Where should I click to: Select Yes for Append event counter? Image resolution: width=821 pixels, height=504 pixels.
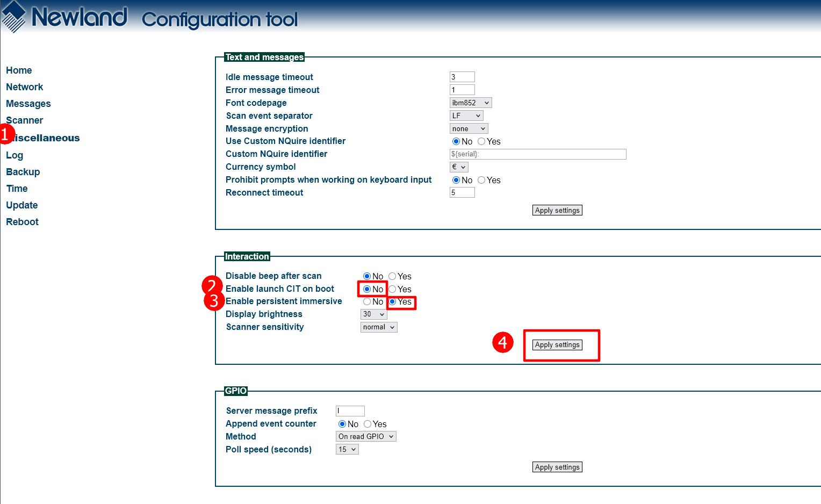coord(368,424)
